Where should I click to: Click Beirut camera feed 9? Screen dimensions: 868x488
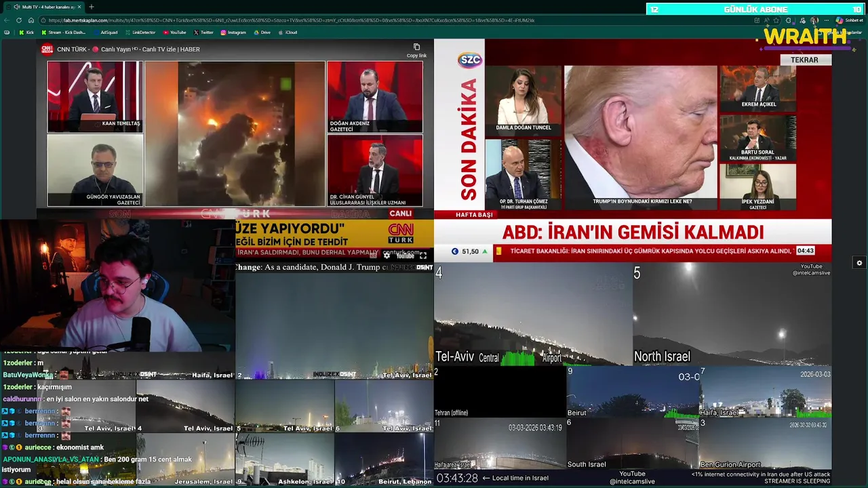[x=633, y=392]
